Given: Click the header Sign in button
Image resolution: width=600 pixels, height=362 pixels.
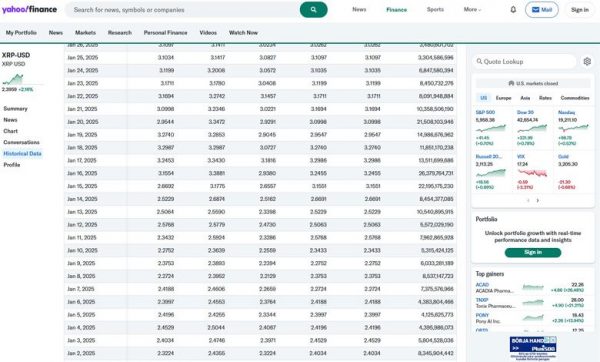Looking at the screenshot, I should (x=580, y=10).
